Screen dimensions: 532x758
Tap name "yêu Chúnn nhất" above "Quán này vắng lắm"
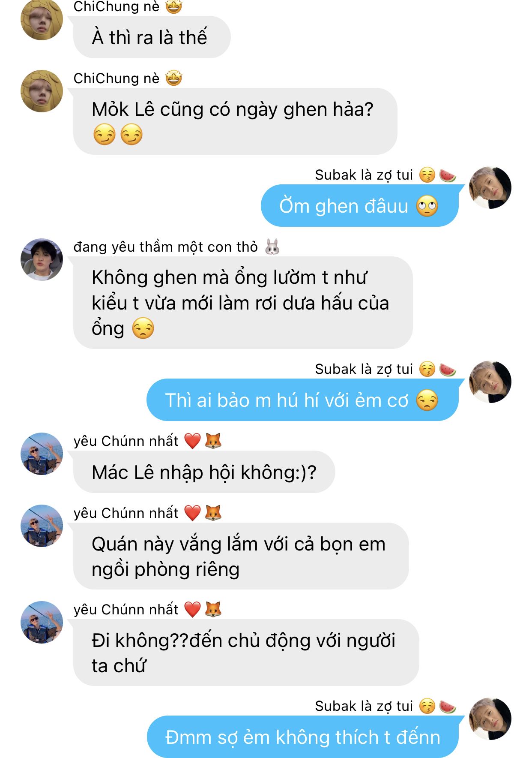(x=126, y=513)
